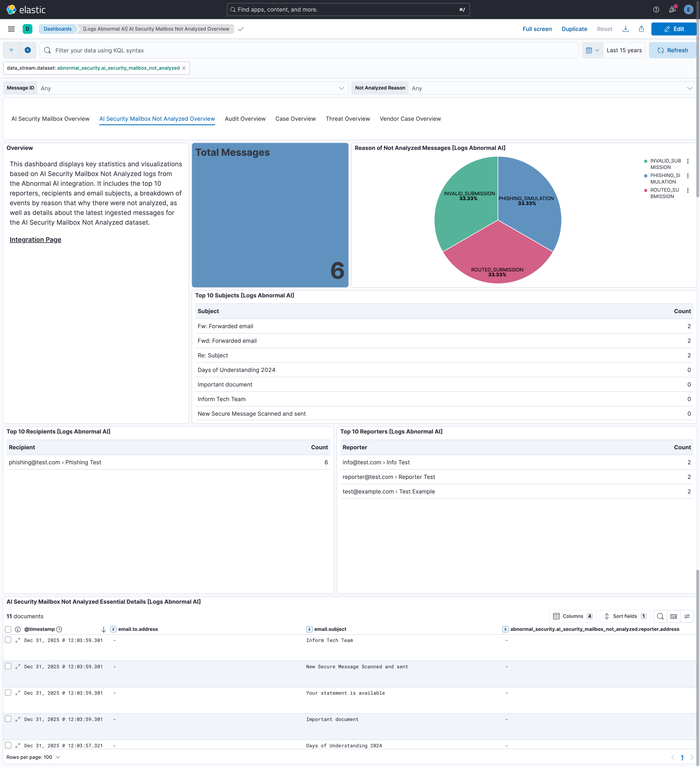
Task: Click the share icon in the top toolbar
Action: 641,29
